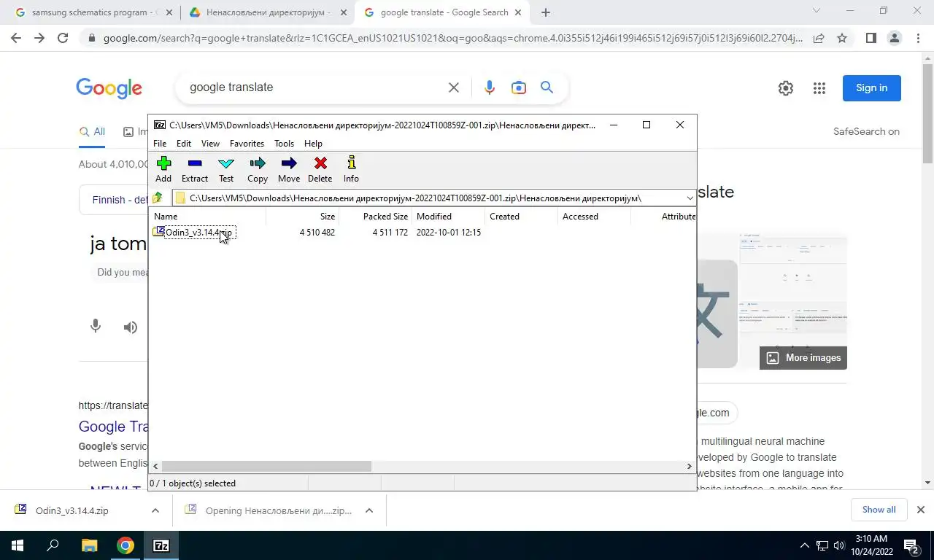The width and height of the screenshot is (934, 560).
Task: Open Chrome tab search chevron
Action: 816,10
